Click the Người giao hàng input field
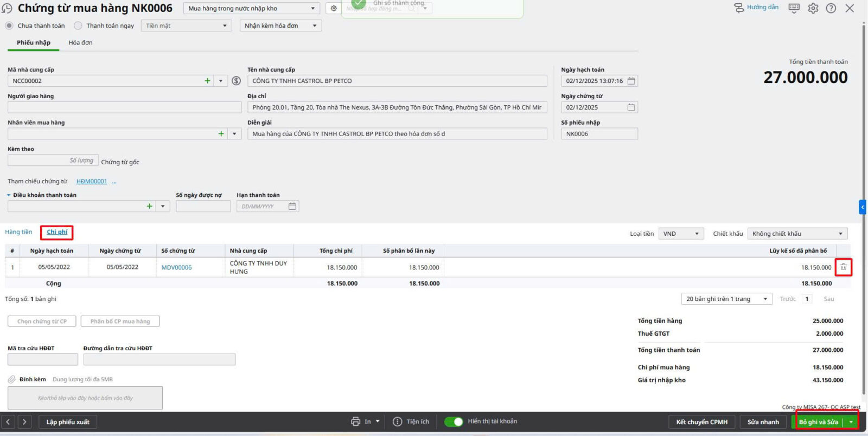Viewport: 868px width, 436px height. click(124, 107)
